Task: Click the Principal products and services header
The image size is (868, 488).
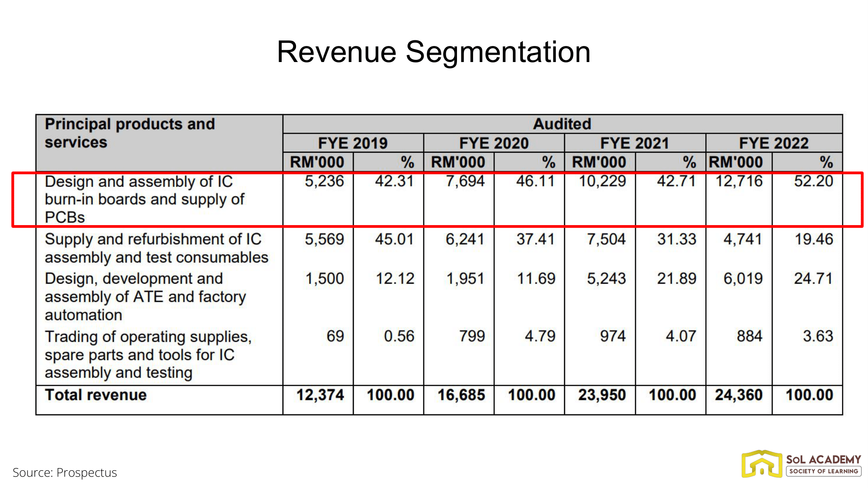Action: click(x=130, y=133)
